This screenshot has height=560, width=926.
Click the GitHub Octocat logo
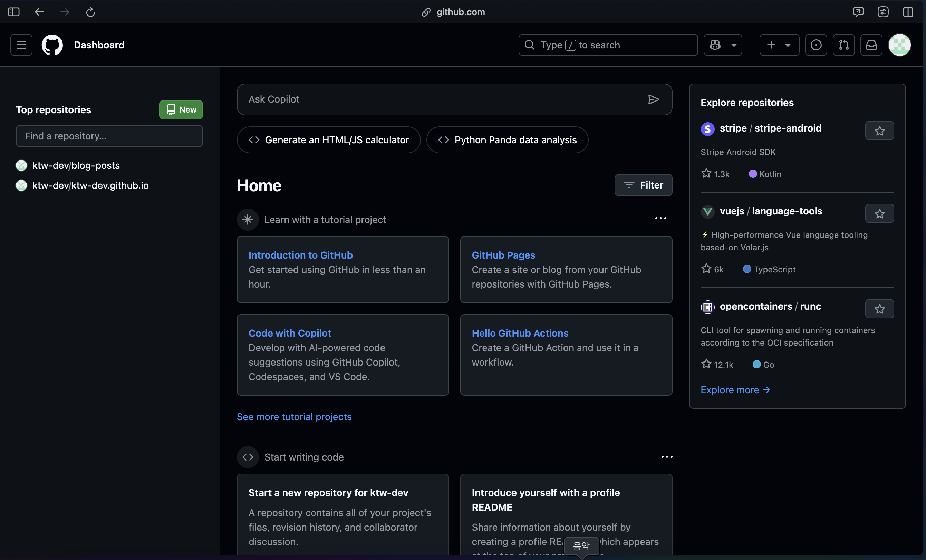52,45
